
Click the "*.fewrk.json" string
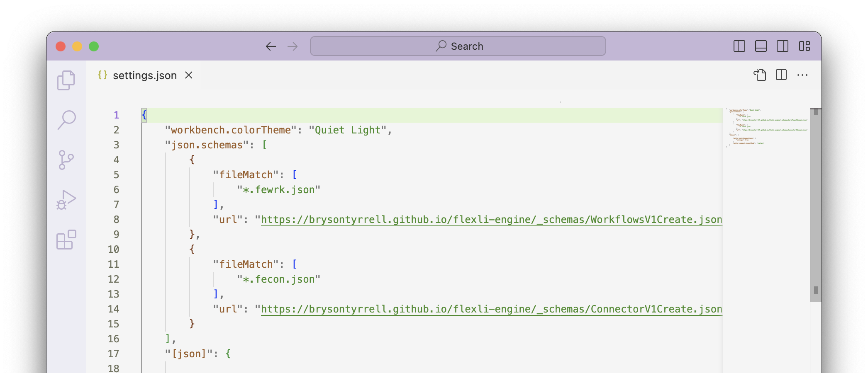279,190
